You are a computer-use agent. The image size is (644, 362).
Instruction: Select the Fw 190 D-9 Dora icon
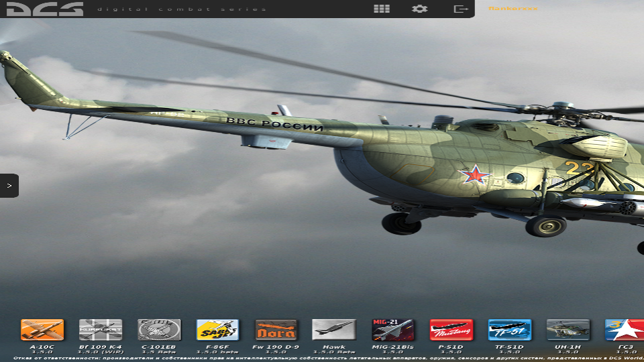(276, 330)
